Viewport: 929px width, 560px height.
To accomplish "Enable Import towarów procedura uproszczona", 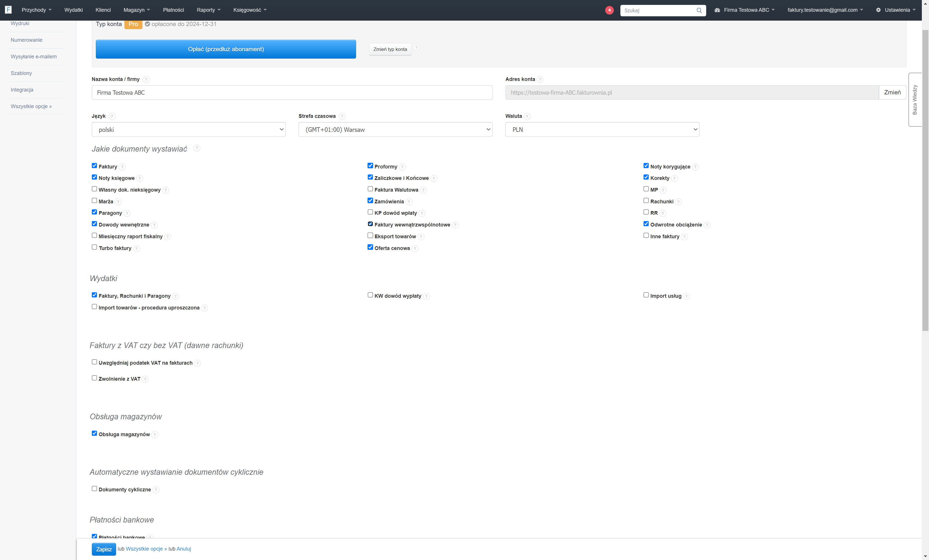I will (94, 307).
